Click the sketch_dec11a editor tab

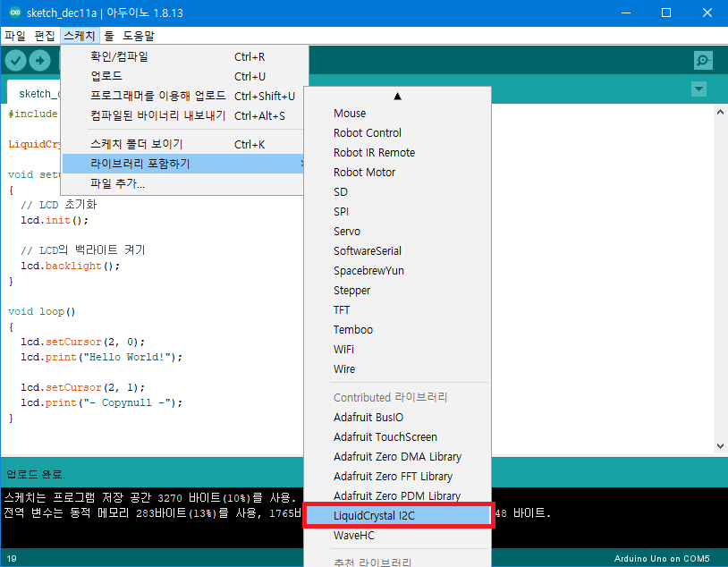(33, 92)
